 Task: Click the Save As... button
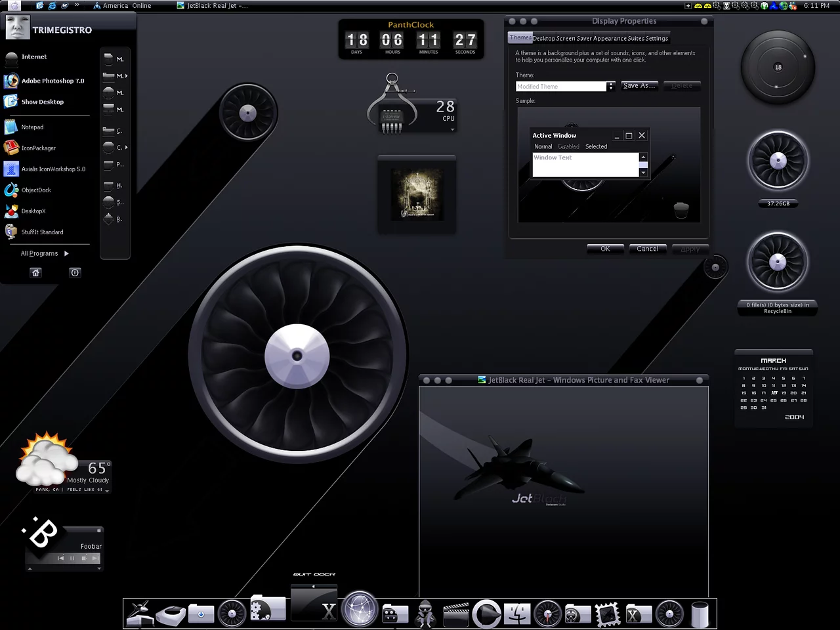pos(639,86)
